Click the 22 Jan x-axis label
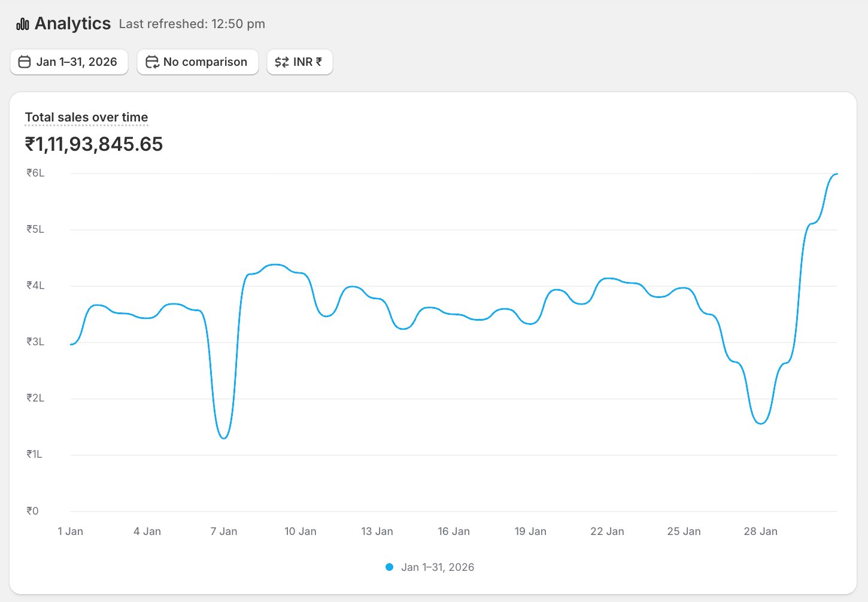The image size is (868, 602). coord(607,531)
